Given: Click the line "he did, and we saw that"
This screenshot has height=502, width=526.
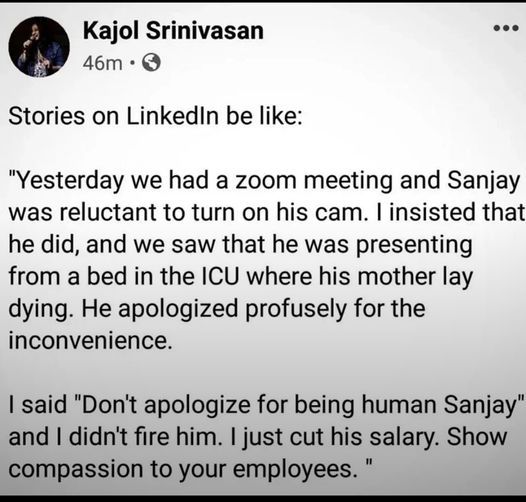Looking at the screenshot, I should (x=240, y=245).
